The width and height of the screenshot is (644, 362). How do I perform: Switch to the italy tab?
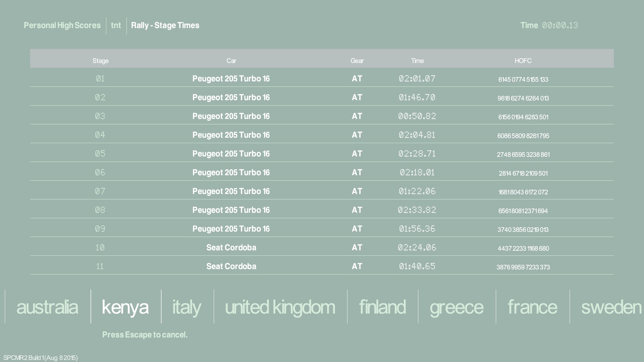(186, 307)
